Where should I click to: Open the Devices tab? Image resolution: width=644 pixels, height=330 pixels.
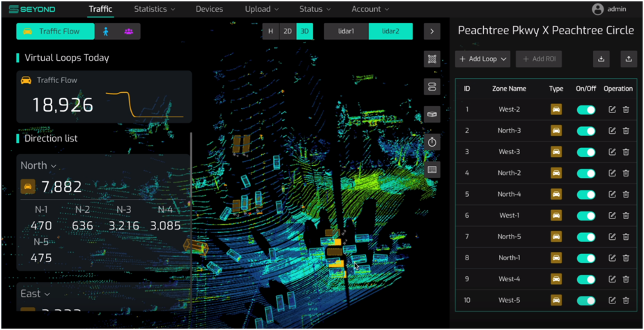click(209, 9)
